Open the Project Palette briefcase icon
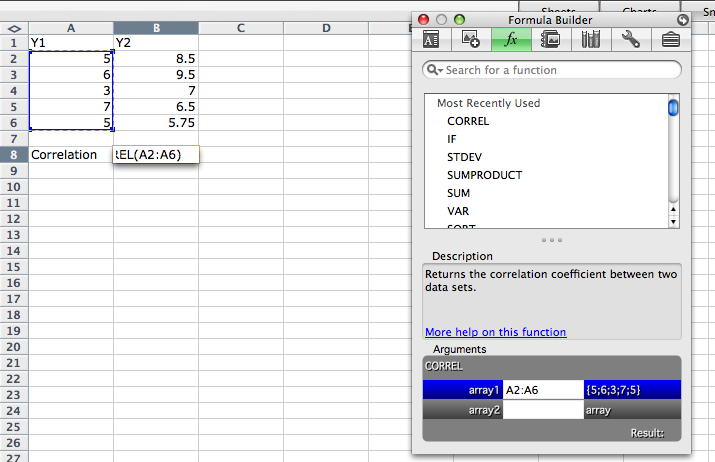This screenshot has width=715, height=462. pyautogui.click(x=670, y=40)
